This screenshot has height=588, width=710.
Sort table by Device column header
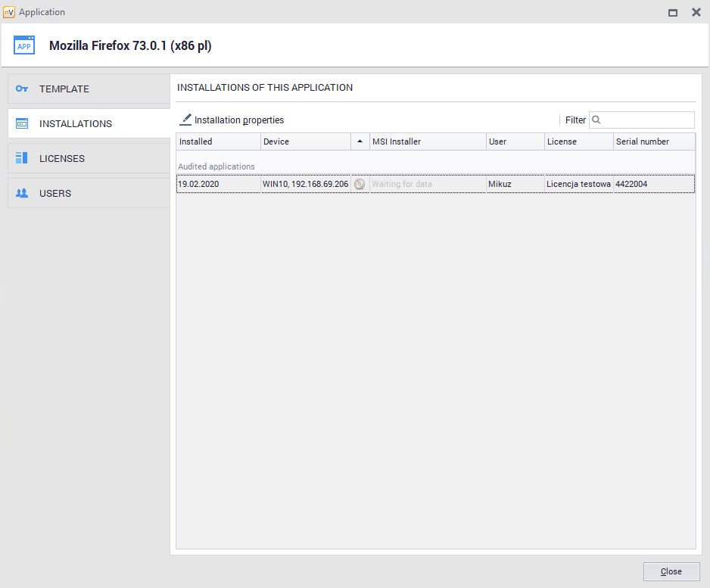point(305,142)
